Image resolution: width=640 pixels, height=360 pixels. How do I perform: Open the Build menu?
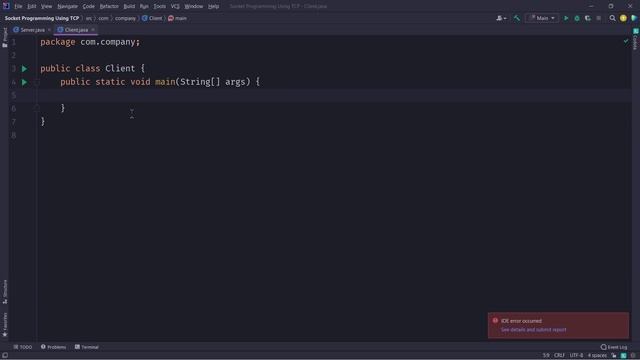tap(129, 7)
